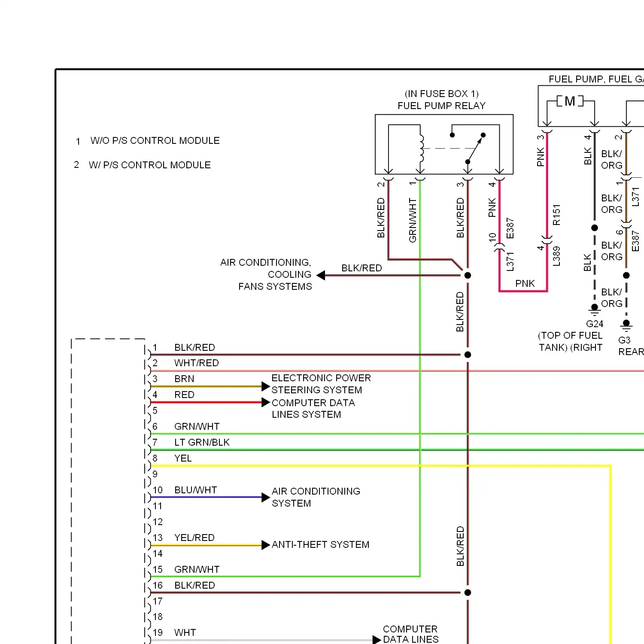The width and height of the screenshot is (644, 644).
Task: Click the relay switch contact symbol
Action: (x=474, y=148)
